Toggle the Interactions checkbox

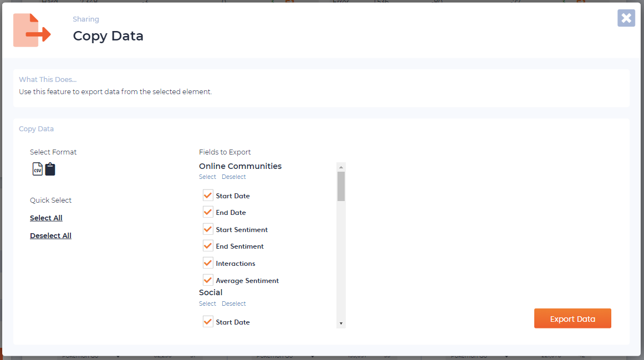208,263
